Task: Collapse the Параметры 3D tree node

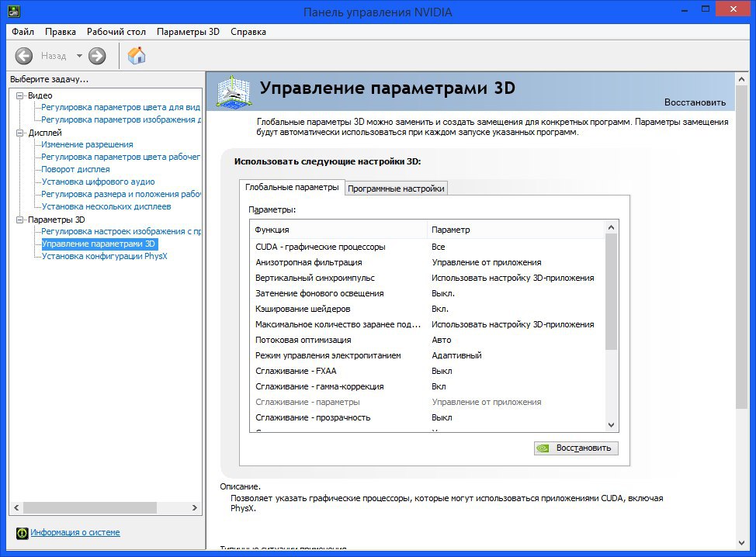Action: click(19, 220)
